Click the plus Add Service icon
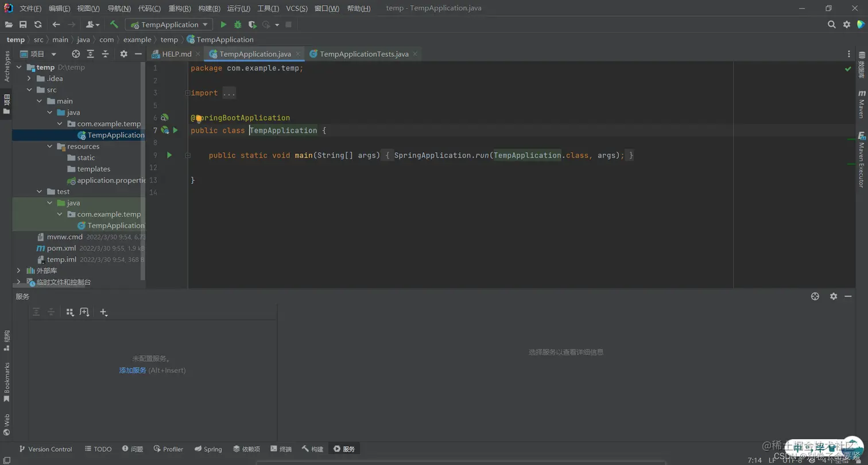The width and height of the screenshot is (868, 465). click(x=103, y=312)
